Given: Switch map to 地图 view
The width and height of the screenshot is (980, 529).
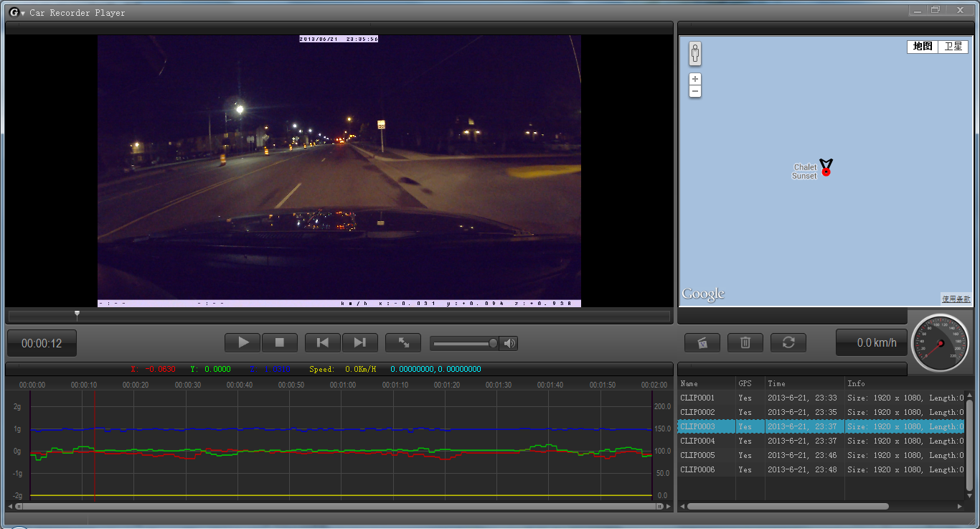Looking at the screenshot, I should [x=923, y=47].
